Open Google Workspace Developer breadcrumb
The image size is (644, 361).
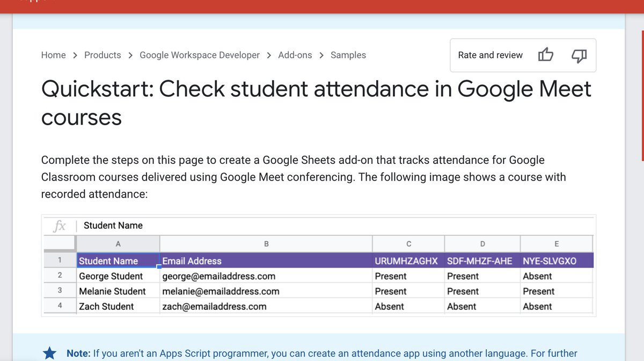point(200,55)
